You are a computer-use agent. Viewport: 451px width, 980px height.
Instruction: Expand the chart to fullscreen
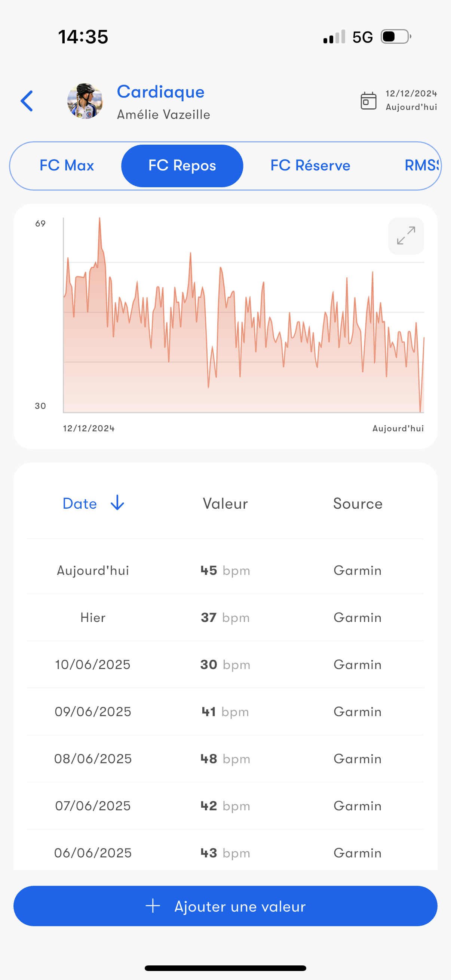[x=406, y=236]
